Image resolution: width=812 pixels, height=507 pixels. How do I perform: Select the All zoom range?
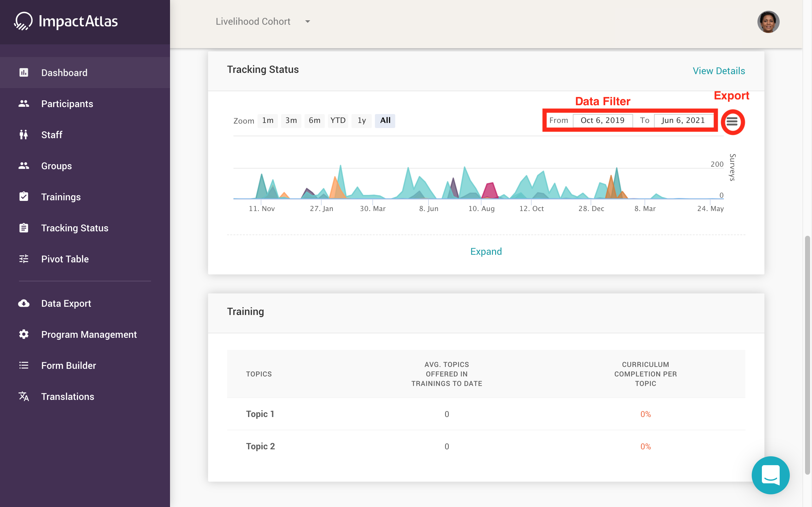[x=385, y=120]
